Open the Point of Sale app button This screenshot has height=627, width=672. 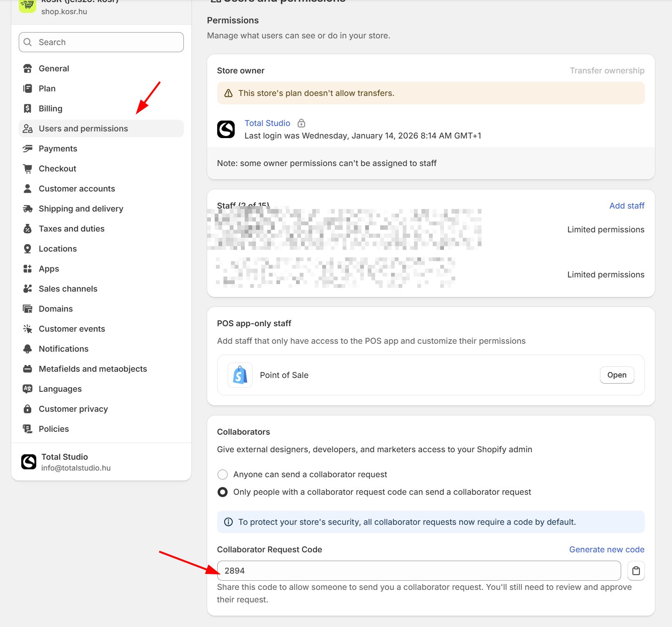tap(617, 375)
